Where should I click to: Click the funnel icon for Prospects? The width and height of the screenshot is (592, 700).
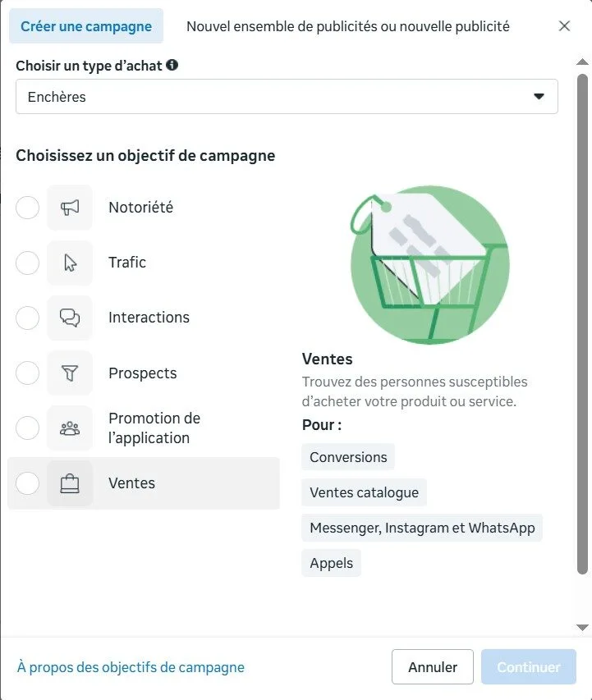(x=70, y=373)
